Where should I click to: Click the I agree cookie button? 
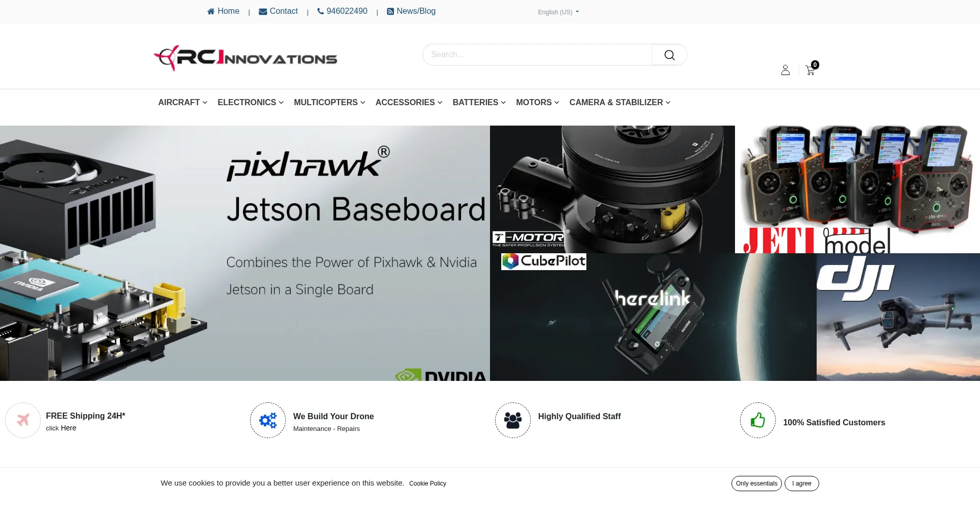[x=801, y=484]
